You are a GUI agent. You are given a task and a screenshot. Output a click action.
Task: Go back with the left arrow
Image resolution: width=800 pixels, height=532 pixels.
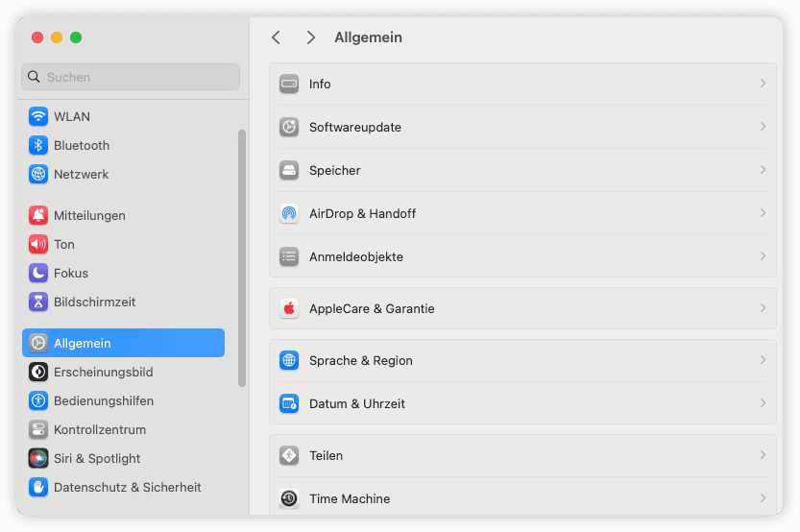pos(276,37)
